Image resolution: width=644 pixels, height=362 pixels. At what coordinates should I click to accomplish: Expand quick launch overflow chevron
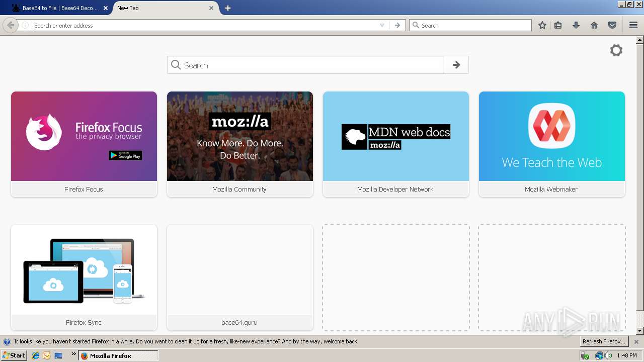point(74,354)
